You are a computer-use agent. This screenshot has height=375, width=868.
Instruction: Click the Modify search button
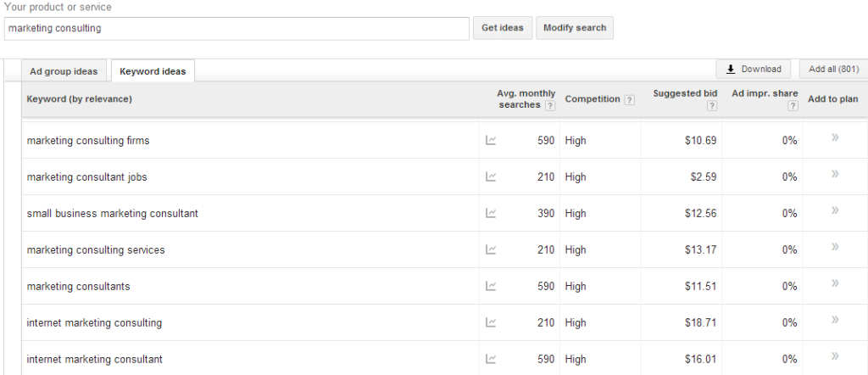point(575,28)
